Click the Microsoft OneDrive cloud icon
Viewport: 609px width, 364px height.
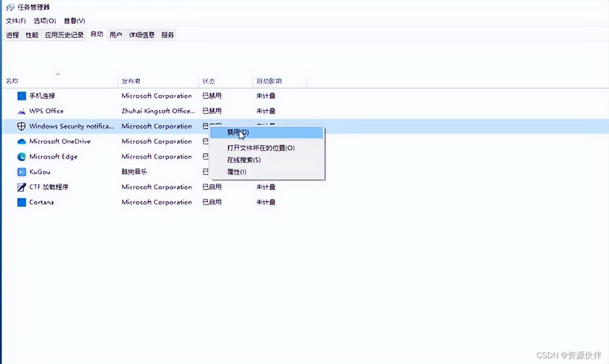pyautogui.click(x=21, y=142)
